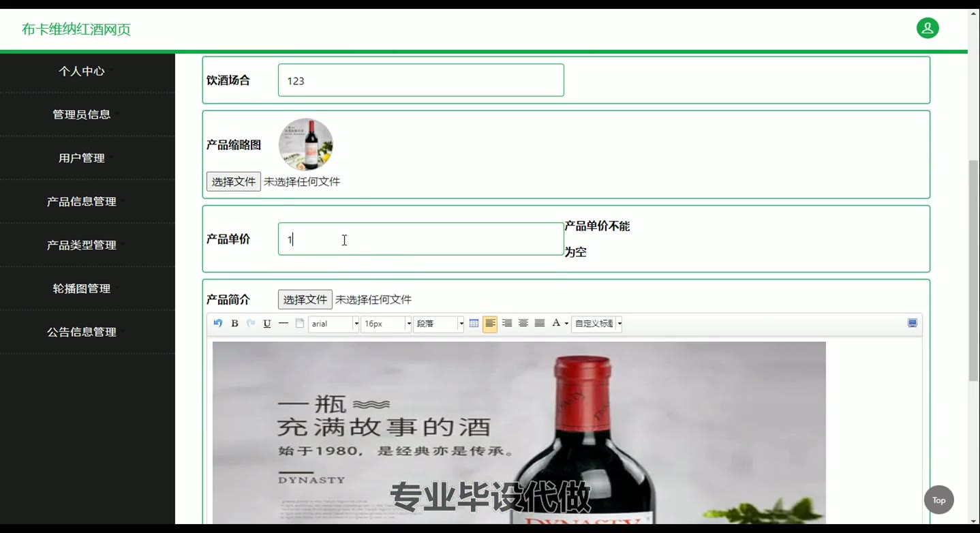Open the arial font family dropdown
980x533 pixels.
(334, 324)
